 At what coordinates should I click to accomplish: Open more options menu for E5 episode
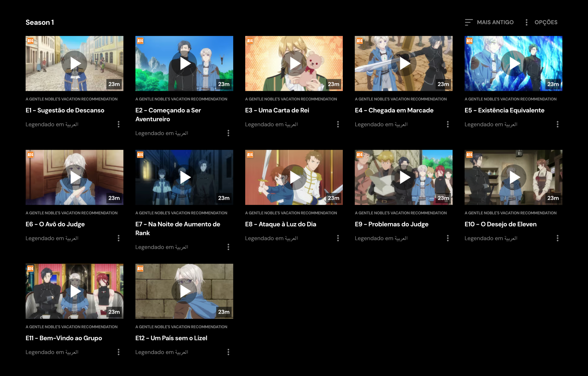click(557, 124)
